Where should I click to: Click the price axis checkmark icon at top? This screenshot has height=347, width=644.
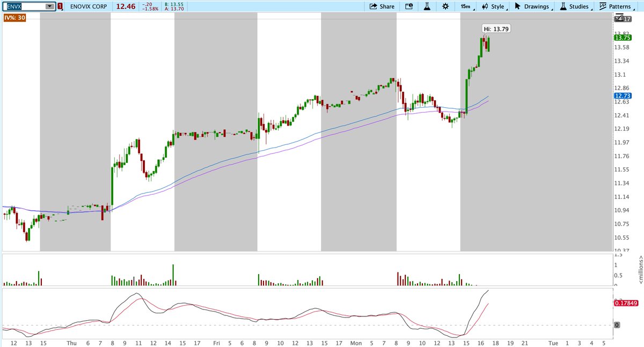pos(619,18)
